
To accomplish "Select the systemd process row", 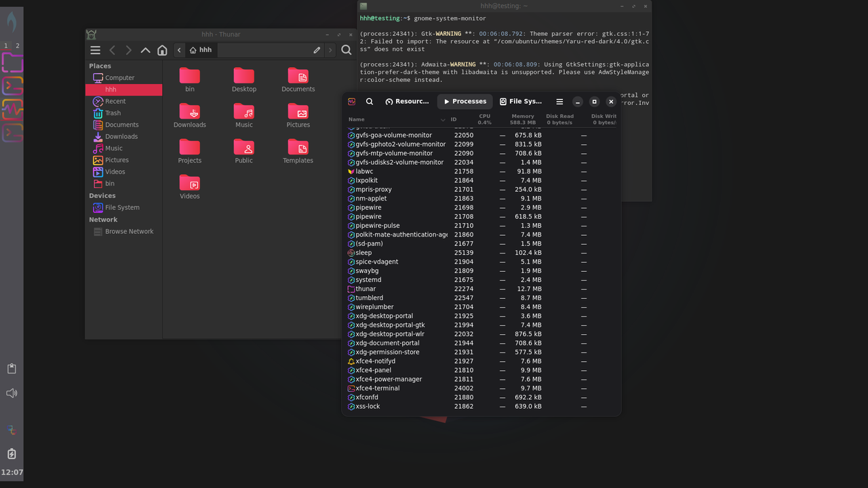I will [481, 280].
